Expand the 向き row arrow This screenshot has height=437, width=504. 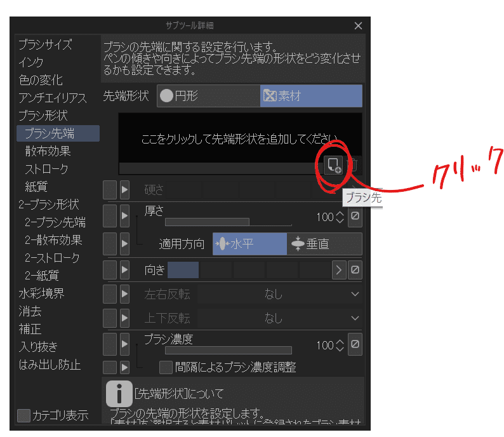point(124,269)
